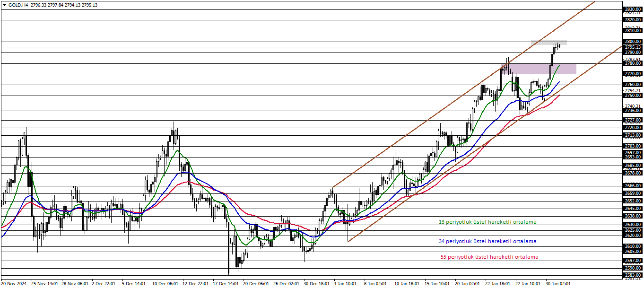Screen dimensions: 644x289
Task: Click the 2666.00 price level label
Action: pos(633,186)
